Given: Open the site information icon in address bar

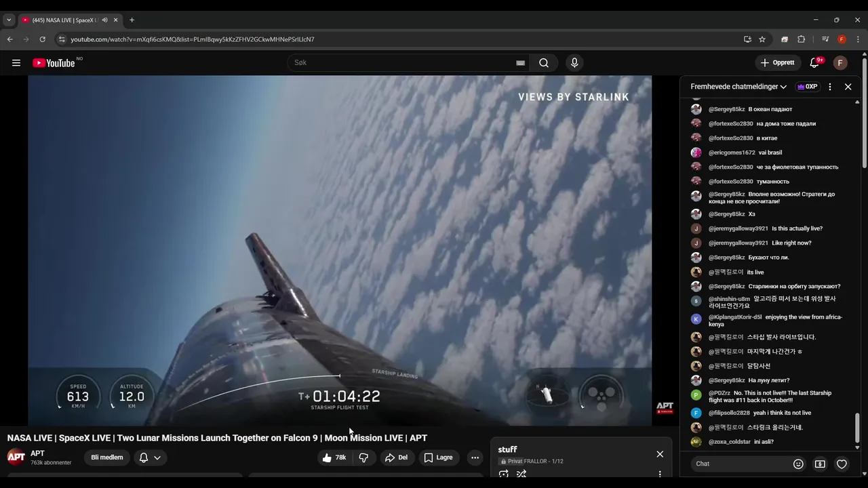Looking at the screenshot, I should click(62, 39).
